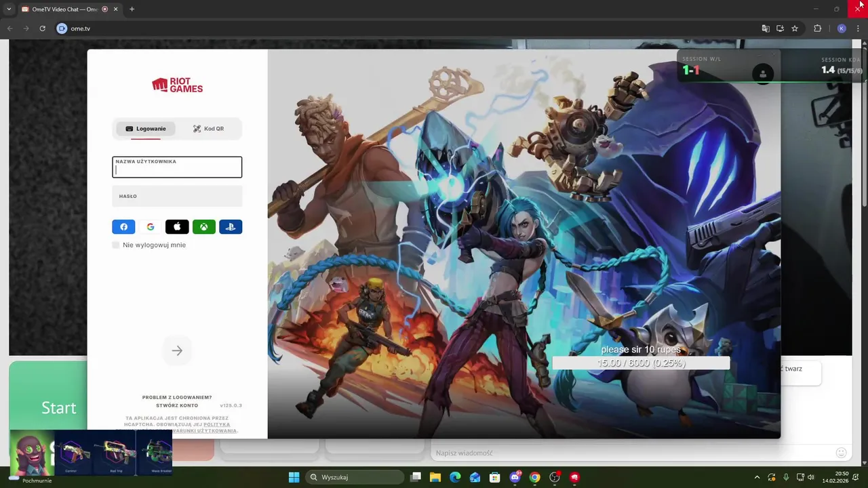868x488 pixels.
Task: Open a new browser tab
Action: pyautogui.click(x=132, y=9)
